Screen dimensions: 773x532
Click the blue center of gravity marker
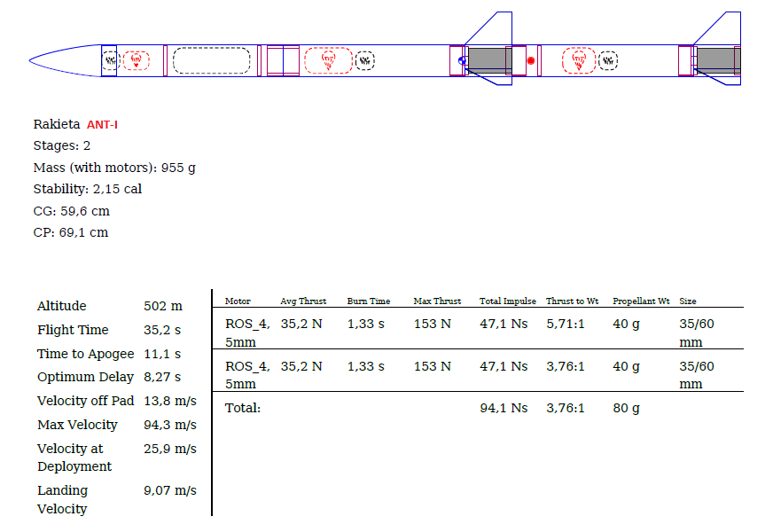[x=461, y=60]
